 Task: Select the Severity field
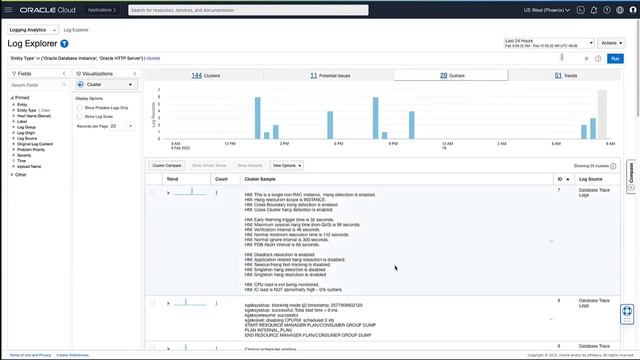24,156
